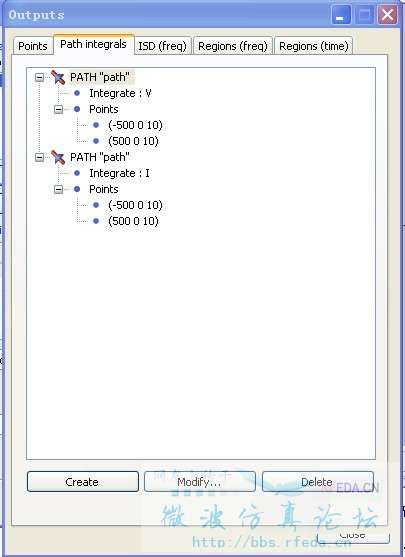Click the second PATH "path" probe icon
Image resolution: width=405 pixels, height=557 pixels.
[x=58, y=157]
